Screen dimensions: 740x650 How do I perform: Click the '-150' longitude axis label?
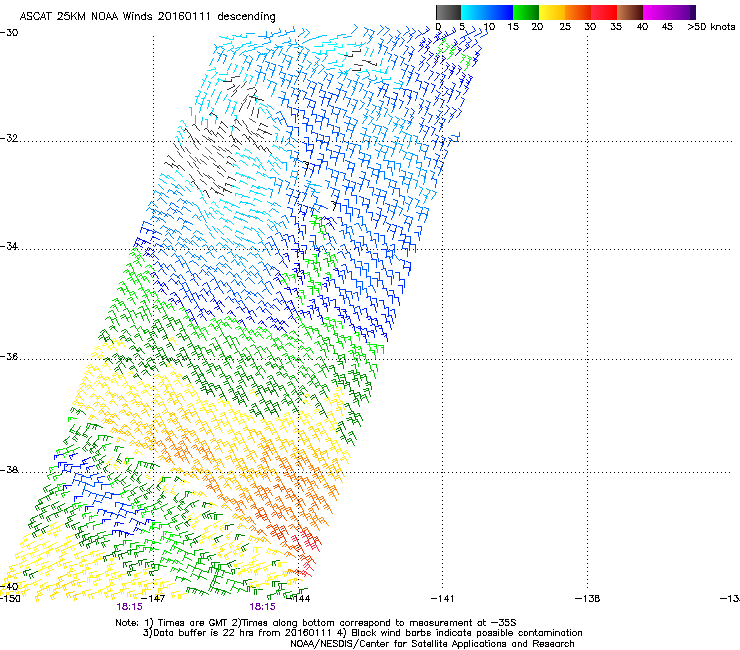coord(10,599)
